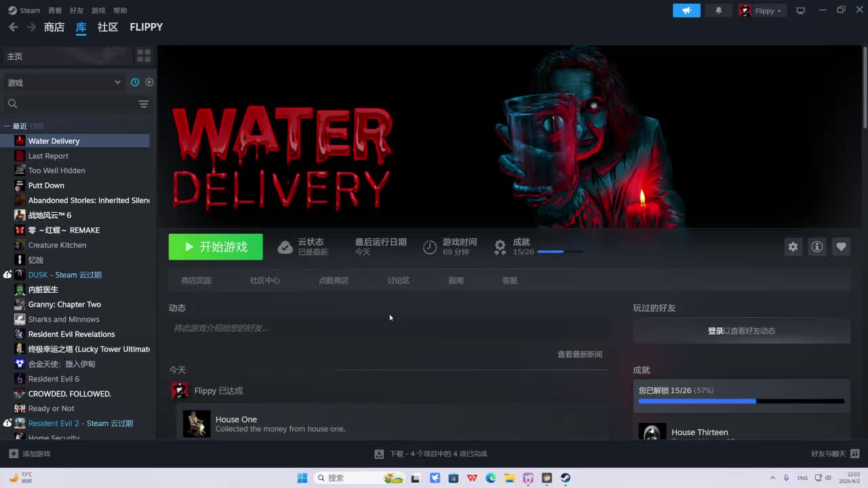
Task: Open the Windows Start menu
Action: 302,478
